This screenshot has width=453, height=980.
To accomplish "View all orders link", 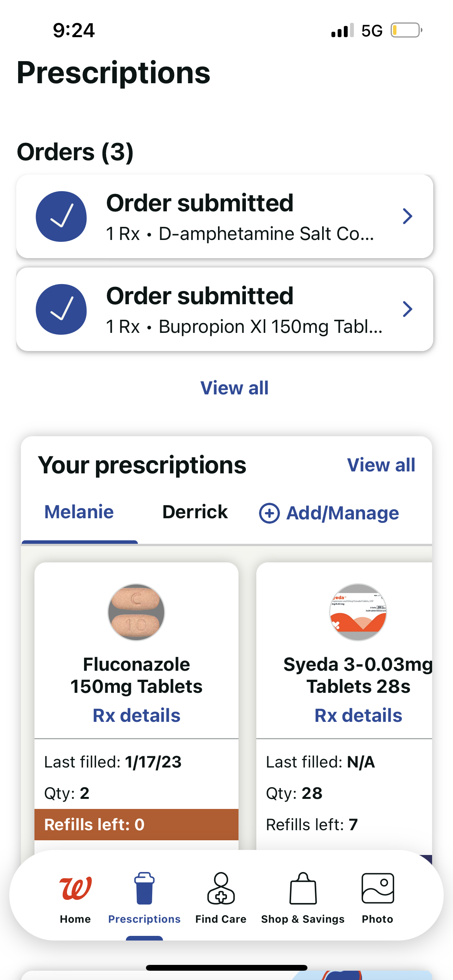I will point(234,388).
